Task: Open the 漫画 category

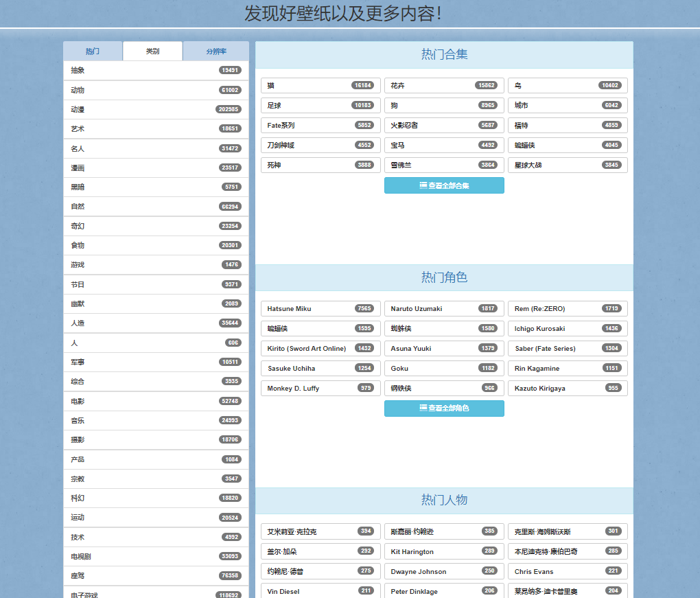Action: 156,168
